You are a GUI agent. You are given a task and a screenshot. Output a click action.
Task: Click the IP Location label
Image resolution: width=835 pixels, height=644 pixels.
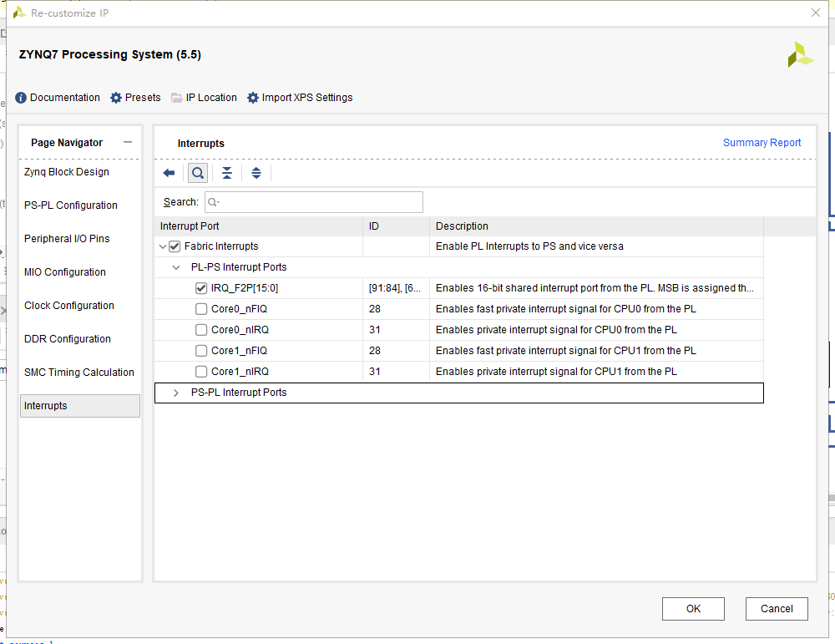coord(211,98)
